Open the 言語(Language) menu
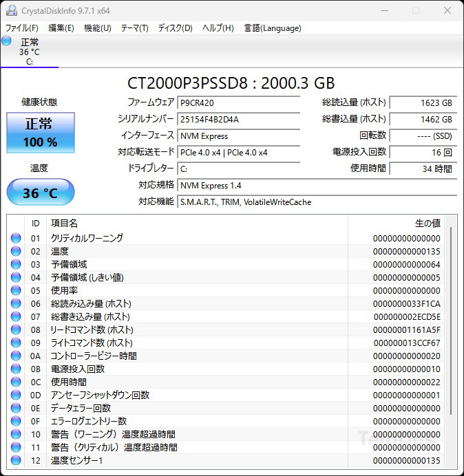 [x=273, y=28]
